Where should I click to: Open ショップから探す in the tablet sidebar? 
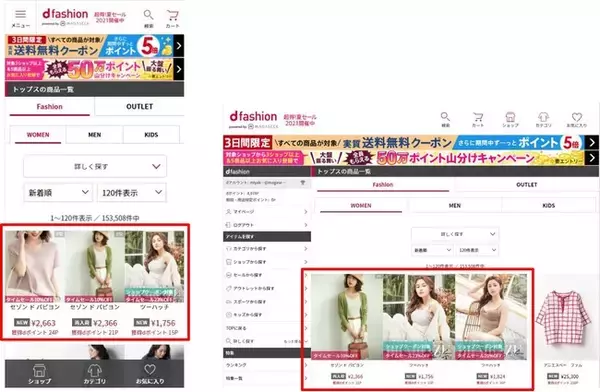click(267, 262)
